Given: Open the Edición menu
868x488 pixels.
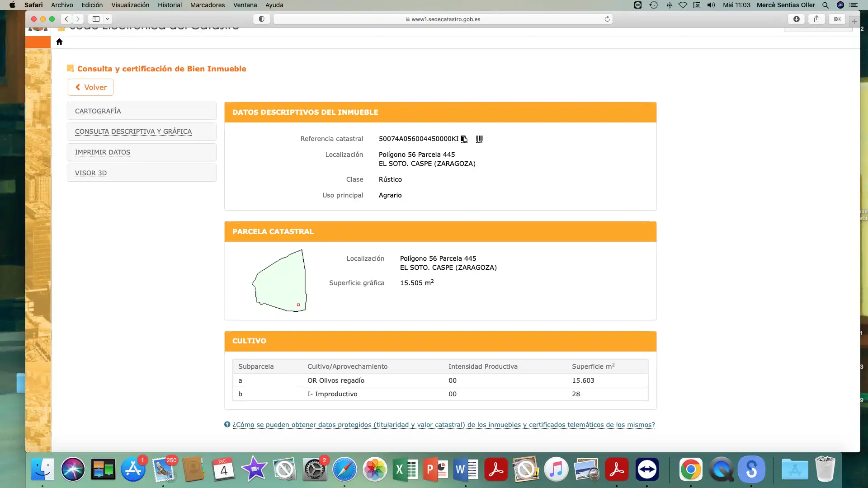Looking at the screenshot, I should pyautogui.click(x=92, y=5).
